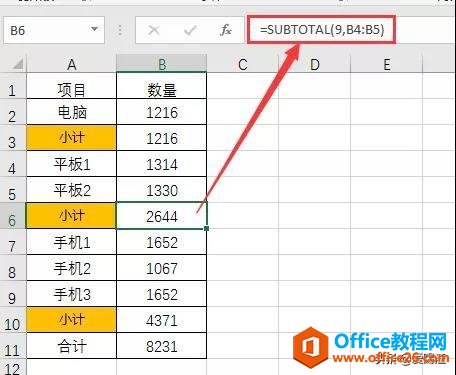Click cell containing 手机1

[72, 242]
